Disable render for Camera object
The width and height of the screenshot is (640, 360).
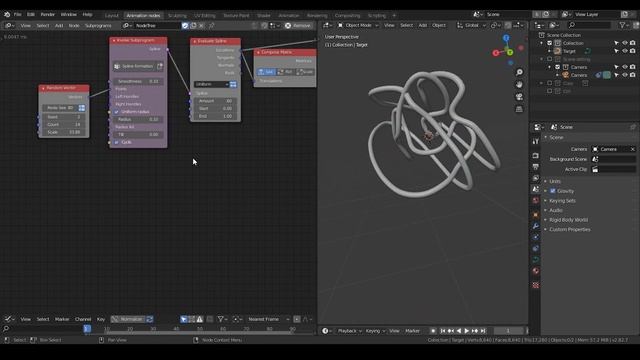(x=632, y=75)
